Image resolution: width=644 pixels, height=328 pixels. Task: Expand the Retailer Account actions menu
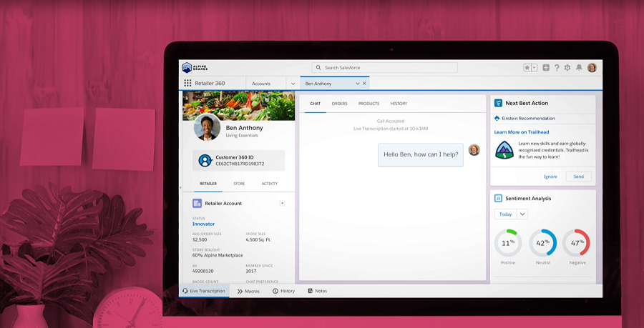point(282,204)
